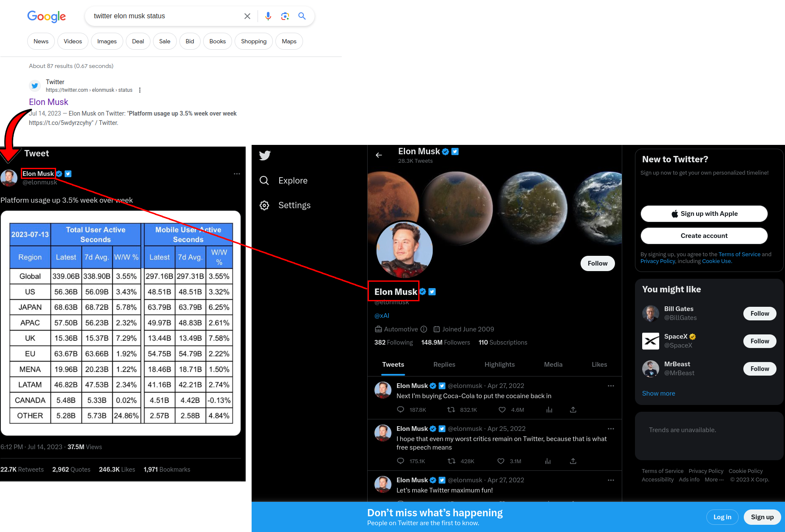Click the Twitter bird logo in sidebar
The image size is (785, 532).
click(x=265, y=156)
